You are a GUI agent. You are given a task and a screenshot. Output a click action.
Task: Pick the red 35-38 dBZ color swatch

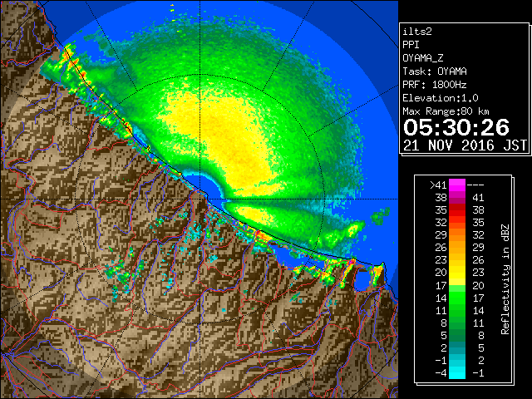tap(457, 210)
